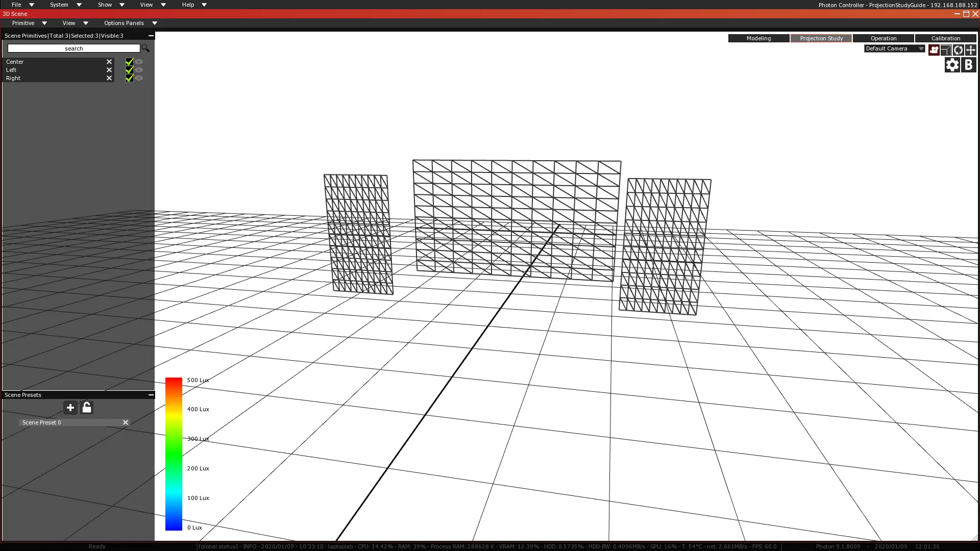
Task: Open the gear settings icon in viewport
Action: tap(952, 65)
